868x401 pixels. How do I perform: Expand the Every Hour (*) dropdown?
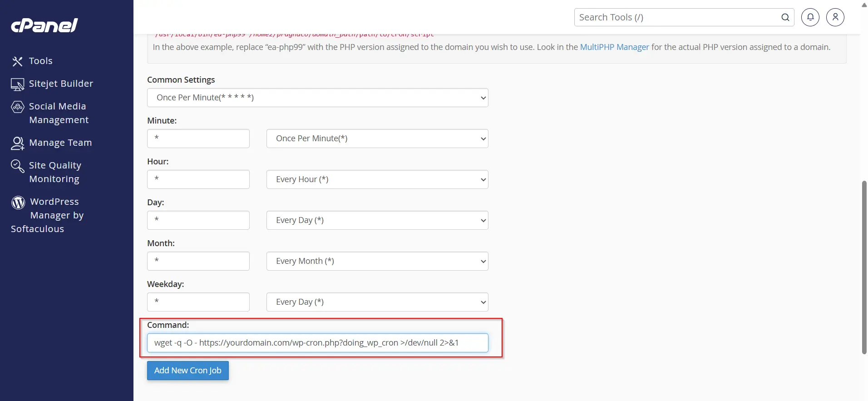click(x=377, y=179)
